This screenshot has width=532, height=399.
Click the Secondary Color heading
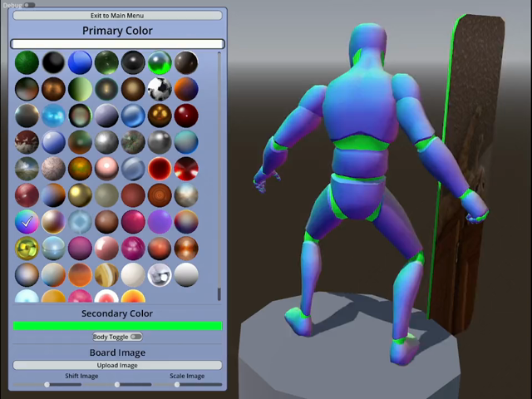click(117, 313)
